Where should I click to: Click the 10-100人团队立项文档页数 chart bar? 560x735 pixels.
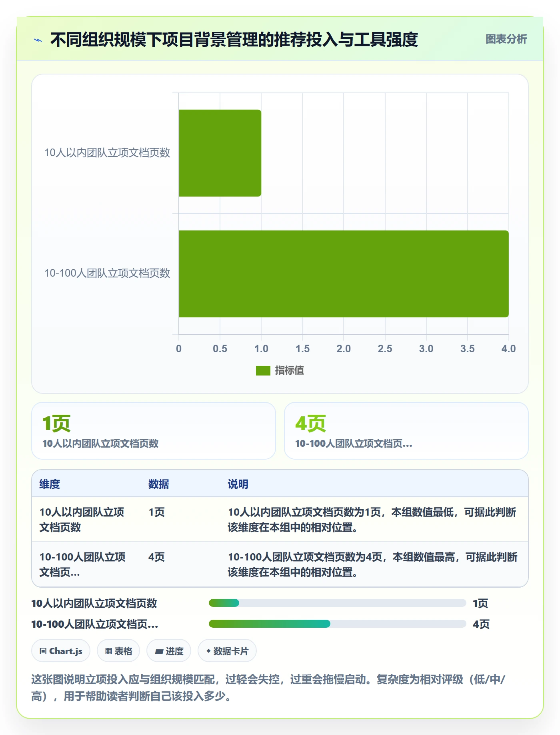[344, 274]
